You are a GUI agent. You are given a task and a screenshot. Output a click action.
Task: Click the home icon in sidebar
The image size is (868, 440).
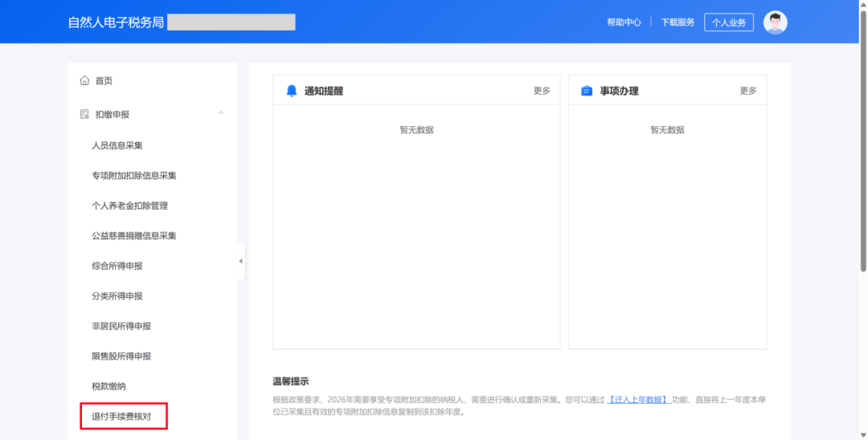coord(84,80)
